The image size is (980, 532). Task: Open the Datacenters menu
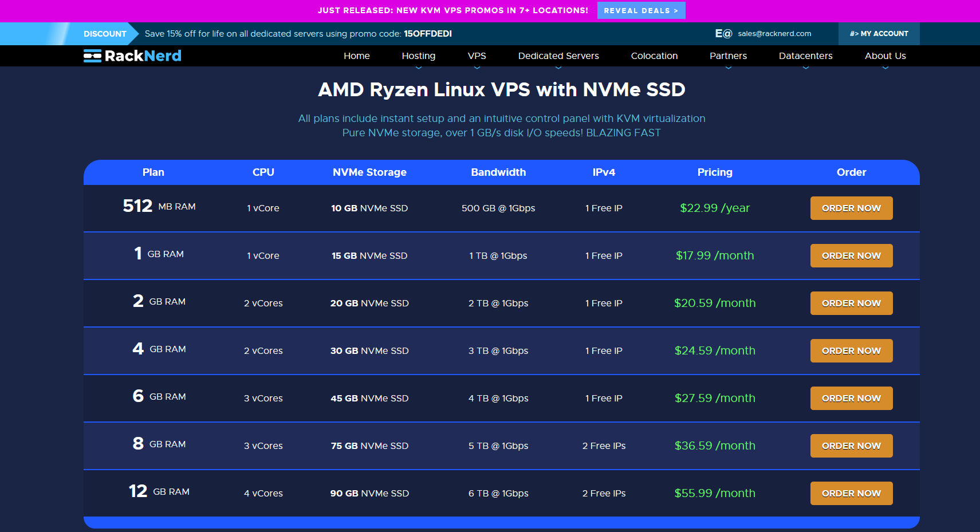806,56
